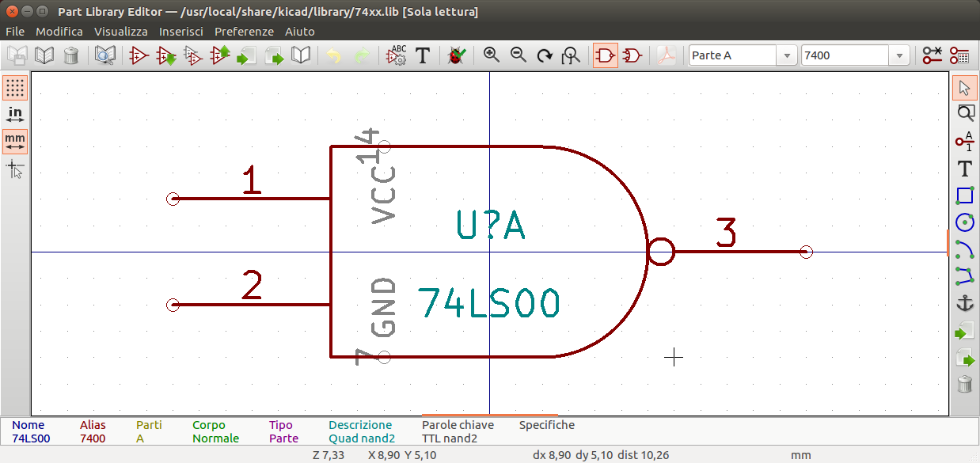
Task: Zoom out of the canvas
Action: point(518,55)
